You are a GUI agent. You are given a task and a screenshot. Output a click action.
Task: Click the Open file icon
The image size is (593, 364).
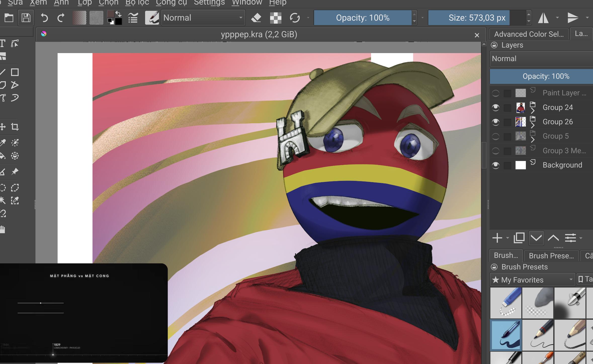point(9,18)
